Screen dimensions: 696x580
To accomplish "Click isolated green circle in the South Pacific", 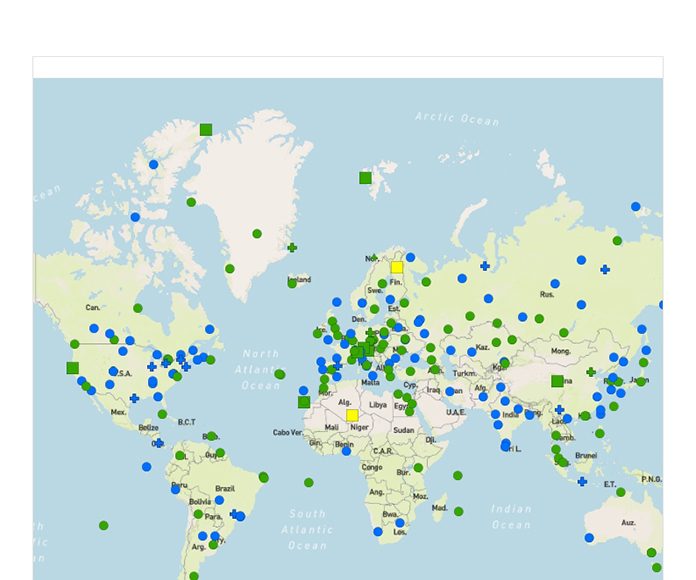I will point(104,525).
